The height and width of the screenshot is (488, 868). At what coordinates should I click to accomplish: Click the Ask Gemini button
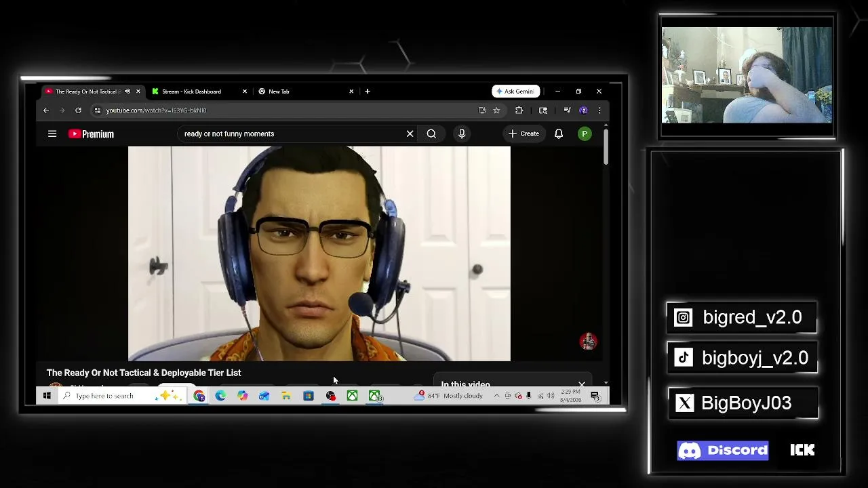click(x=515, y=91)
